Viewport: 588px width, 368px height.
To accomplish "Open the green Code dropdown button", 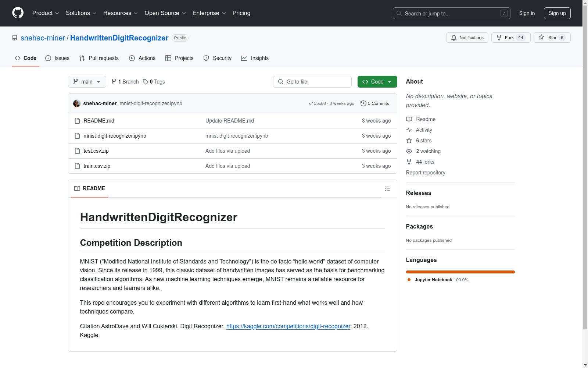I will pos(377,82).
